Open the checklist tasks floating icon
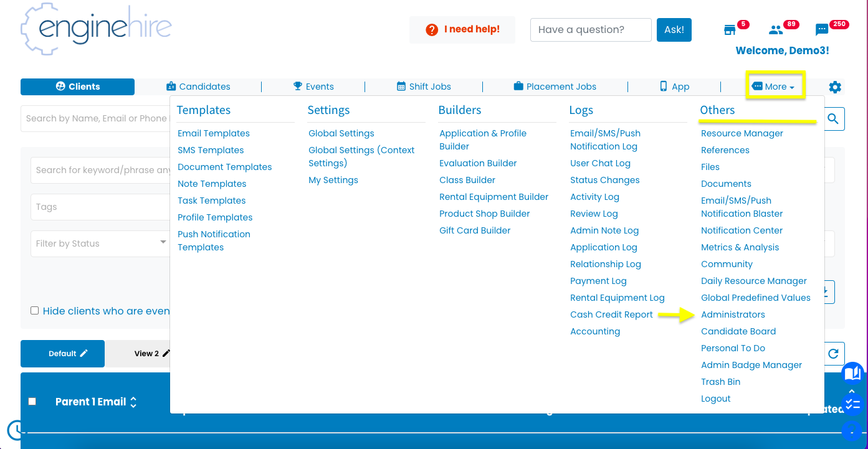The image size is (868, 449). pos(852,405)
